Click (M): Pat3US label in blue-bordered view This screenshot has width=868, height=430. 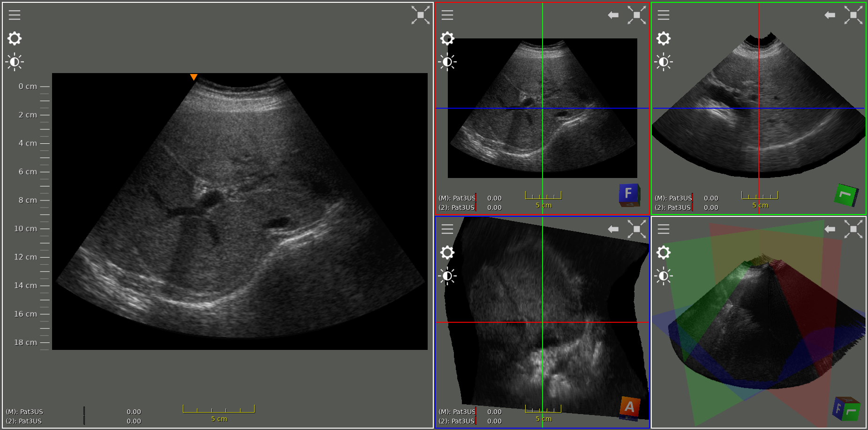coord(457,412)
